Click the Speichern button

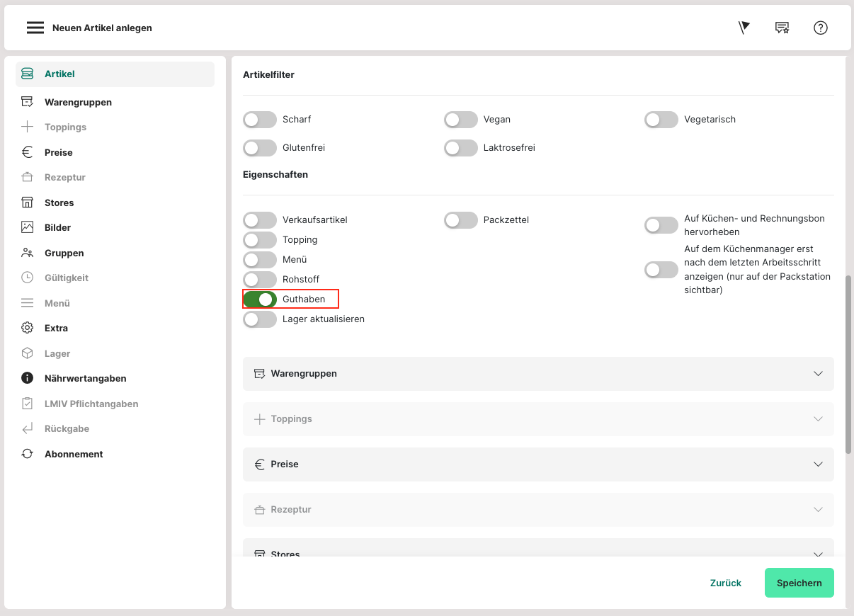[x=799, y=583]
